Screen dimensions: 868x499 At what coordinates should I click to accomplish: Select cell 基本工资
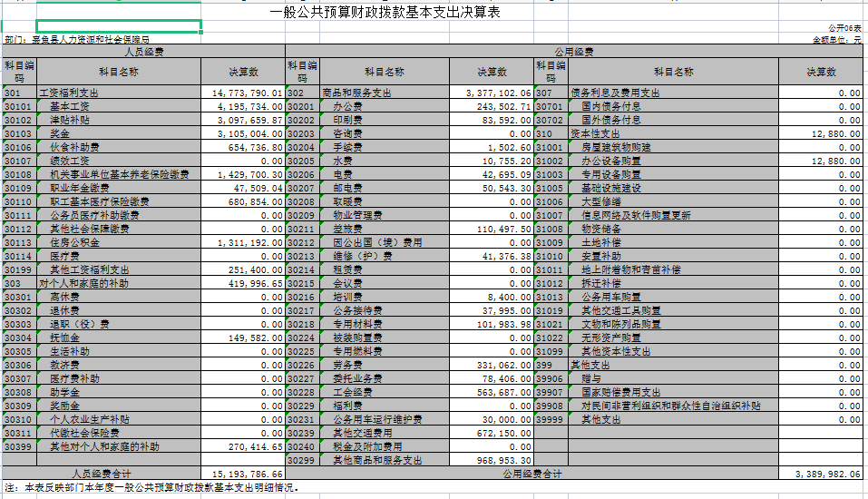[119, 106]
